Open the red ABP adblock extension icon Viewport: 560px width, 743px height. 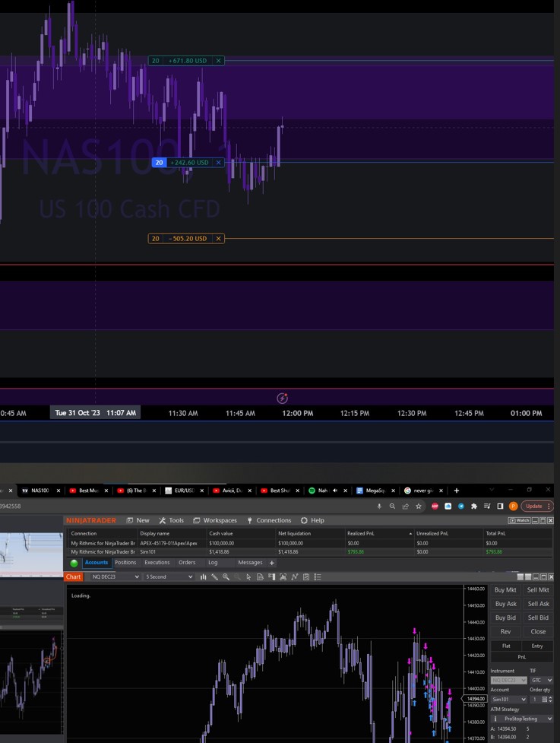(x=435, y=506)
